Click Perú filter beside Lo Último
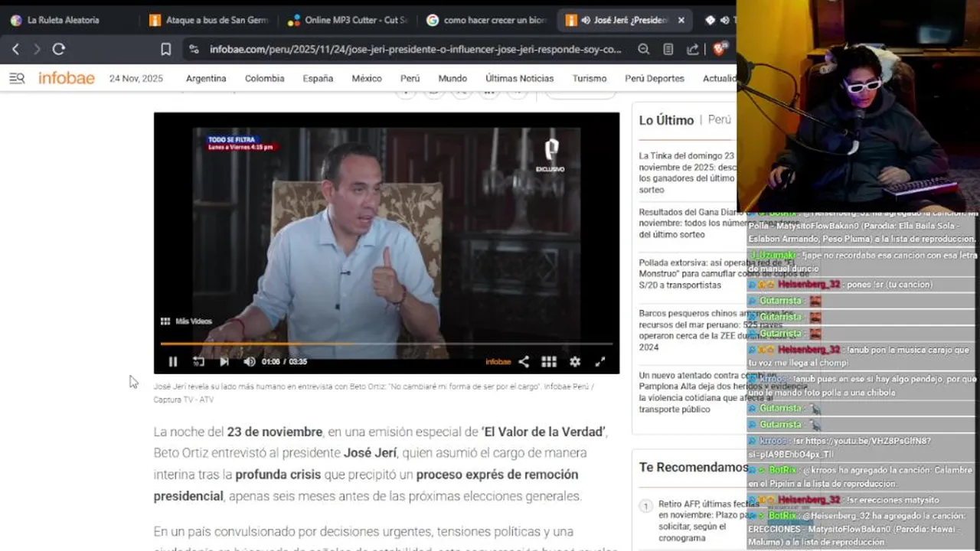Viewport: 980px width, 551px height. (x=720, y=120)
